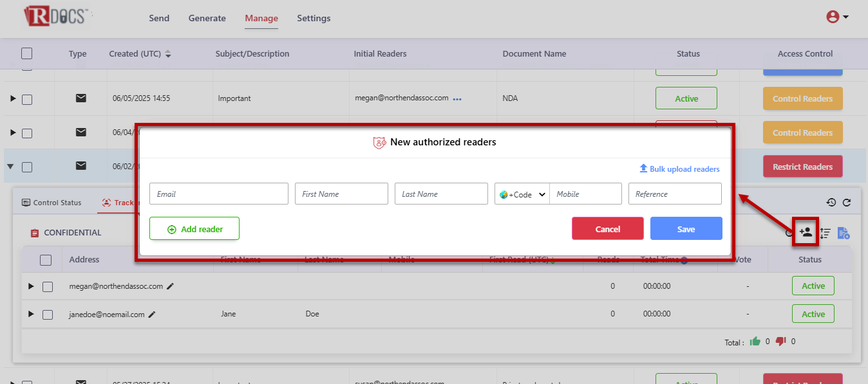Switch to the Control Status tab
Image resolution: width=868 pixels, height=384 pixels.
pos(52,203)
